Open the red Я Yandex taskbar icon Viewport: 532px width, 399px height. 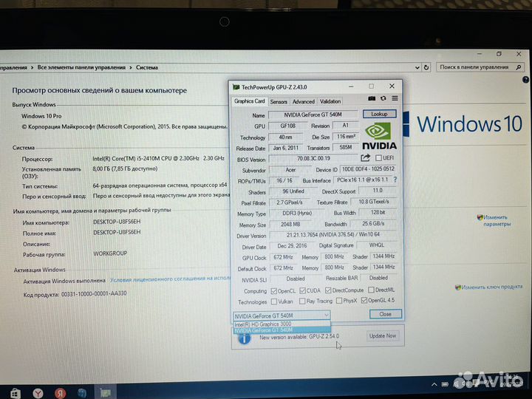point(60,393)
